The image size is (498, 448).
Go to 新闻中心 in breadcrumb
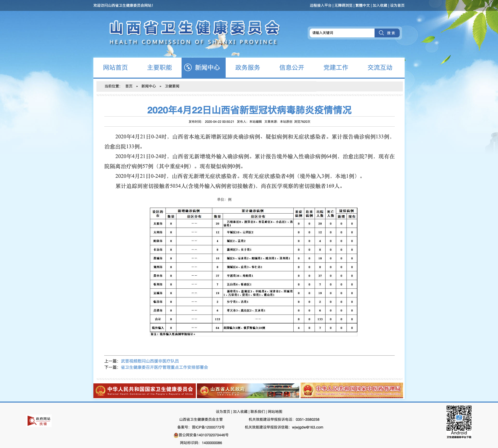[x=149, y=86]
